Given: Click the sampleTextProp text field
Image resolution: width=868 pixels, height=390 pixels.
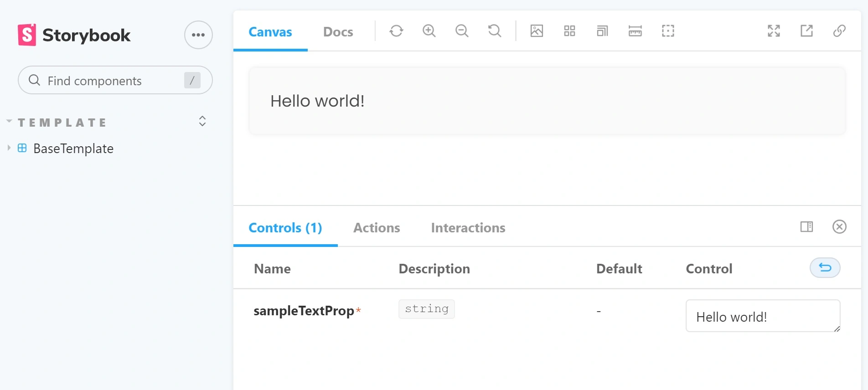Looking at the screenshot, I should pos(762,316).
